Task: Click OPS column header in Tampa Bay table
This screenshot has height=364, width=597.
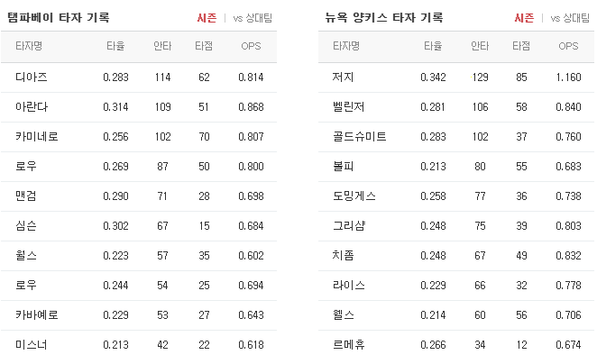Action: click(x=251, y=46)
